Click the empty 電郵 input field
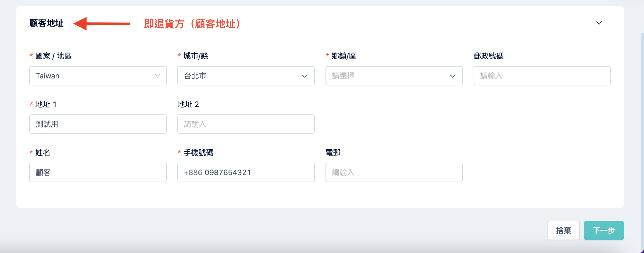 pyautogui.click(x=394, y=172)
